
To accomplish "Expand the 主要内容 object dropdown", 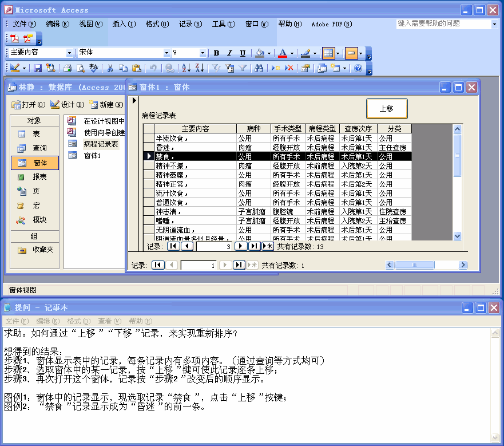I will 70,53.
